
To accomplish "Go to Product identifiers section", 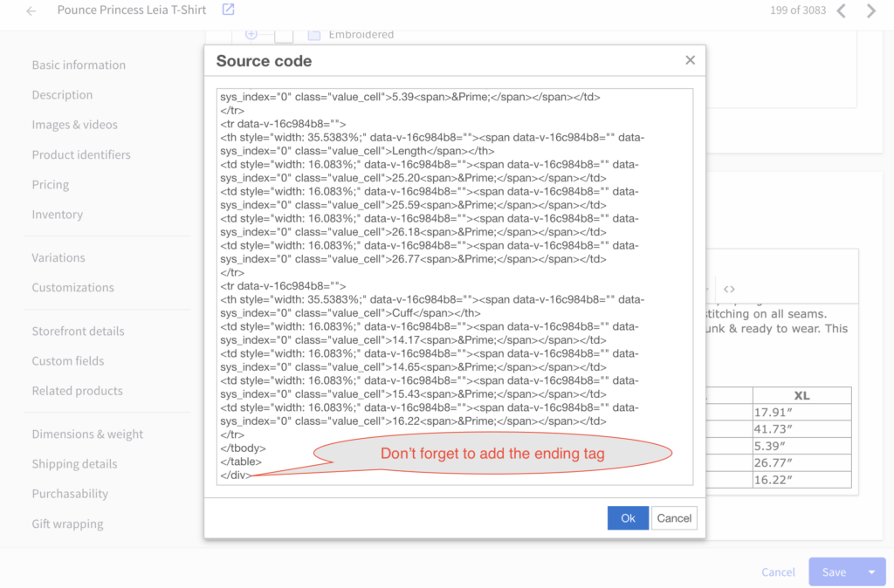I will [x=81, y=154].
